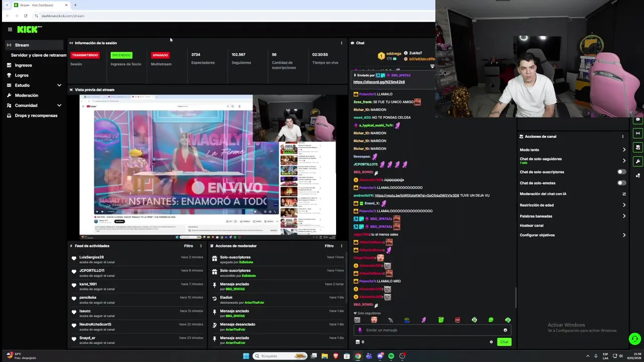This screenshot has height=362, width=644.
Task: Open Spotify from the taskbar
Action: click(x=391, y=356)
